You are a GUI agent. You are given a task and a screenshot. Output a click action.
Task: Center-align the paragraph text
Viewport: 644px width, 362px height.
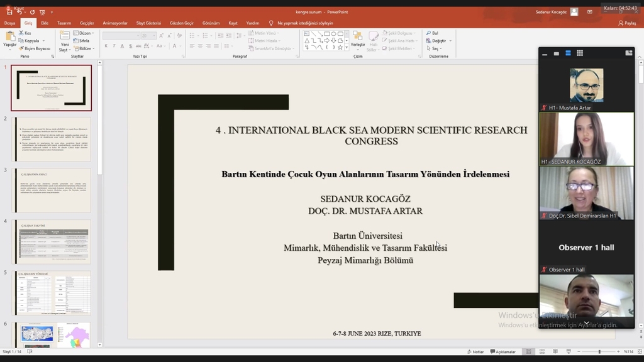point(200,46)
